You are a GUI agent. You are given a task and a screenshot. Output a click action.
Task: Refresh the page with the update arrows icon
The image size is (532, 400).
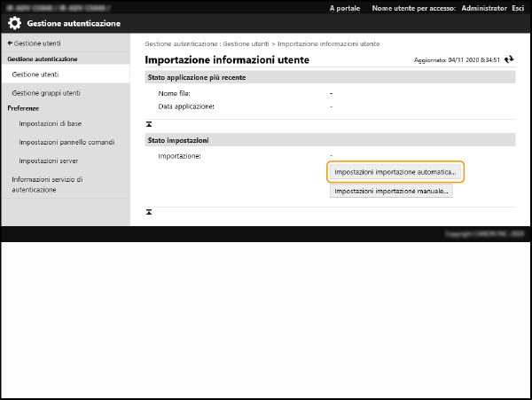coord(509,59)
